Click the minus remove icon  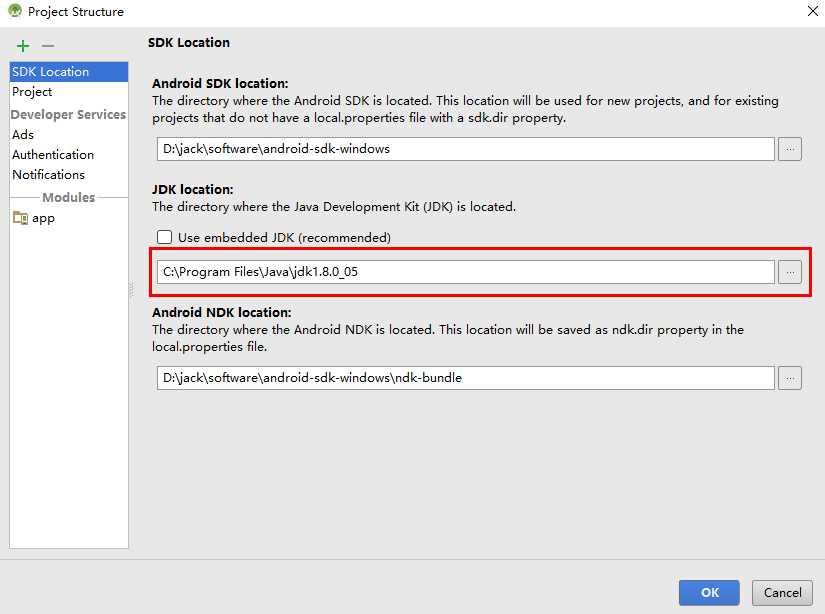(x=47, y=46)
